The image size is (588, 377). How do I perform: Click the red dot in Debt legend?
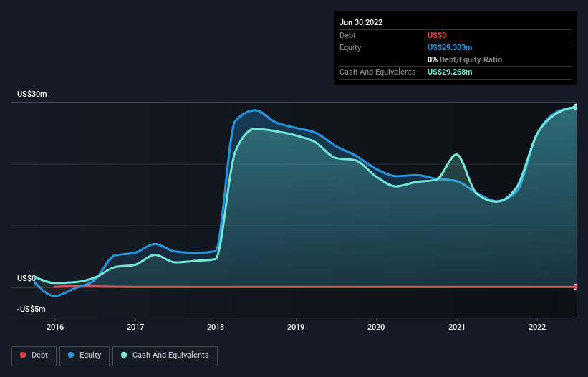tap(23, 355)
